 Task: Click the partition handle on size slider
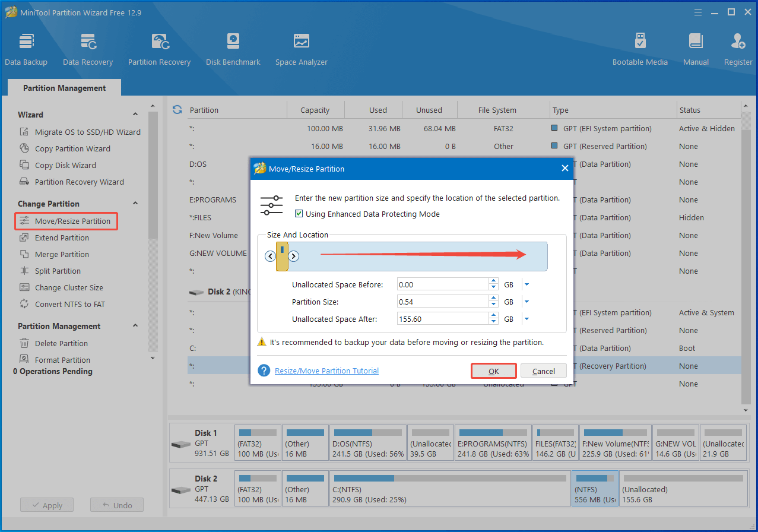pos(282,256)
